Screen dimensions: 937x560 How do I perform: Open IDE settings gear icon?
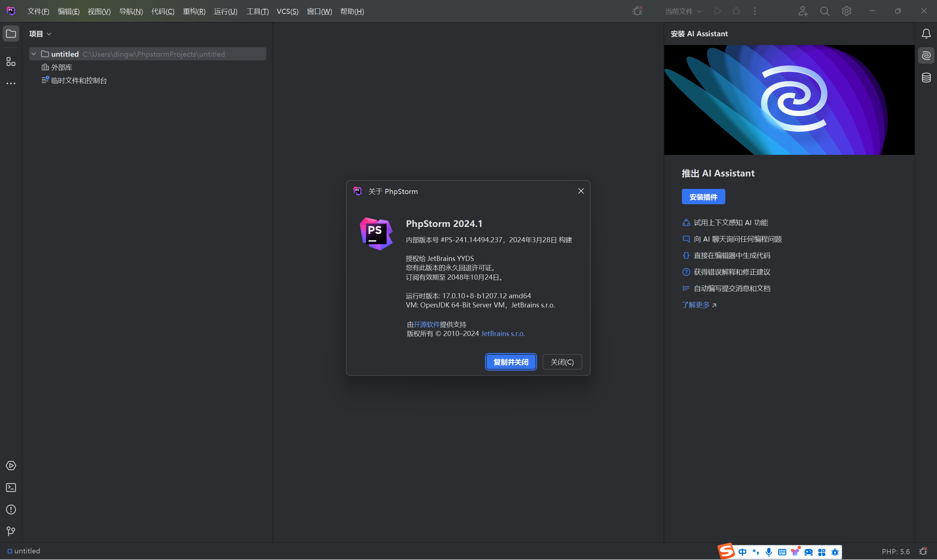coord(847,11)
